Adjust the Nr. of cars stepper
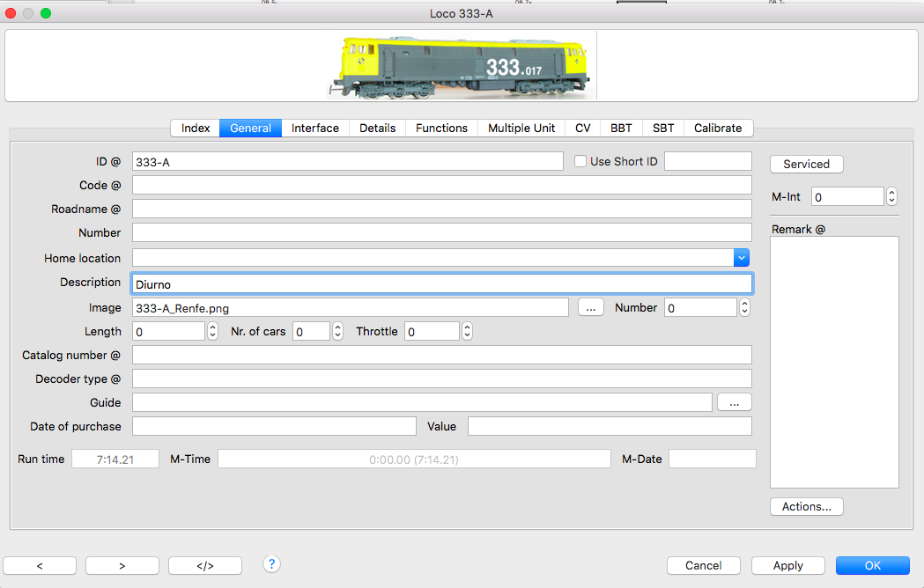Image resolution: width=924 pixels, height=588 pixels. pos(337,331)
